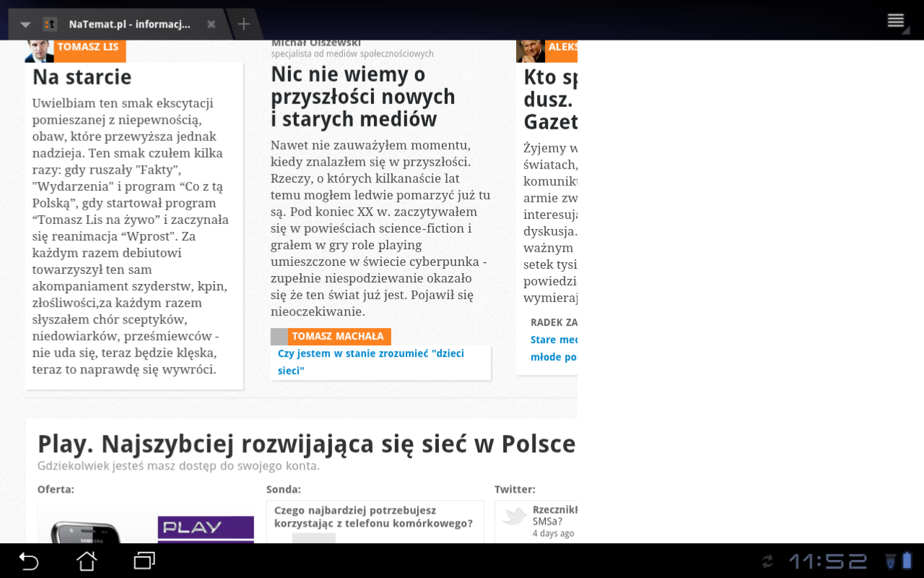Tap 'specjalista od mediów społecznościowych' subtitle
The width and height of the screenshot is (924, 578).
352,53
